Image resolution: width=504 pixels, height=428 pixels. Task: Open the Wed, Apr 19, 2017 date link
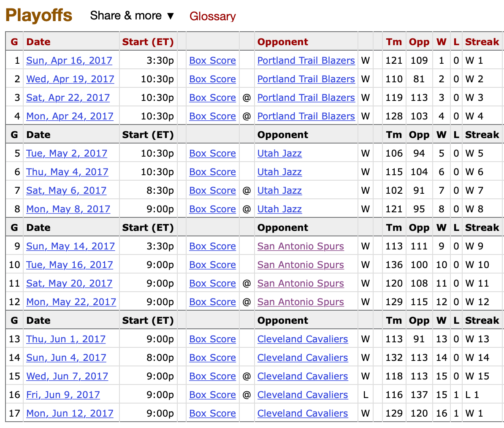70,79
